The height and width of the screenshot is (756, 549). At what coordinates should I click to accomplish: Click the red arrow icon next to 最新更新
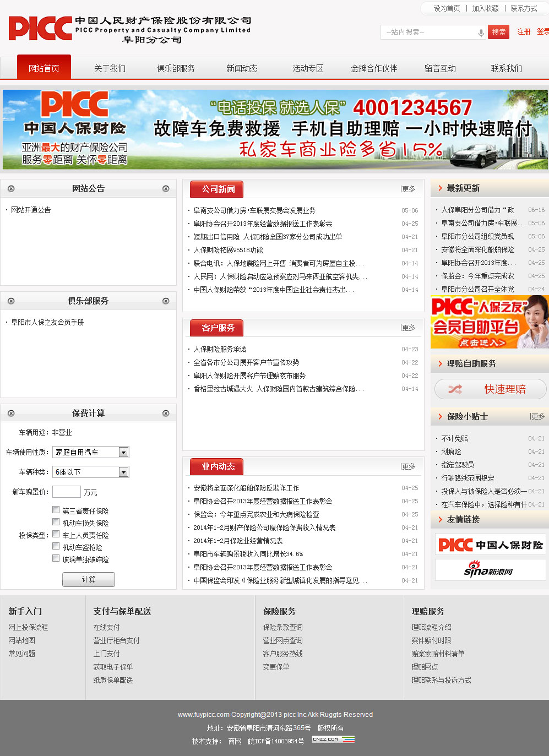pos(440,188)
